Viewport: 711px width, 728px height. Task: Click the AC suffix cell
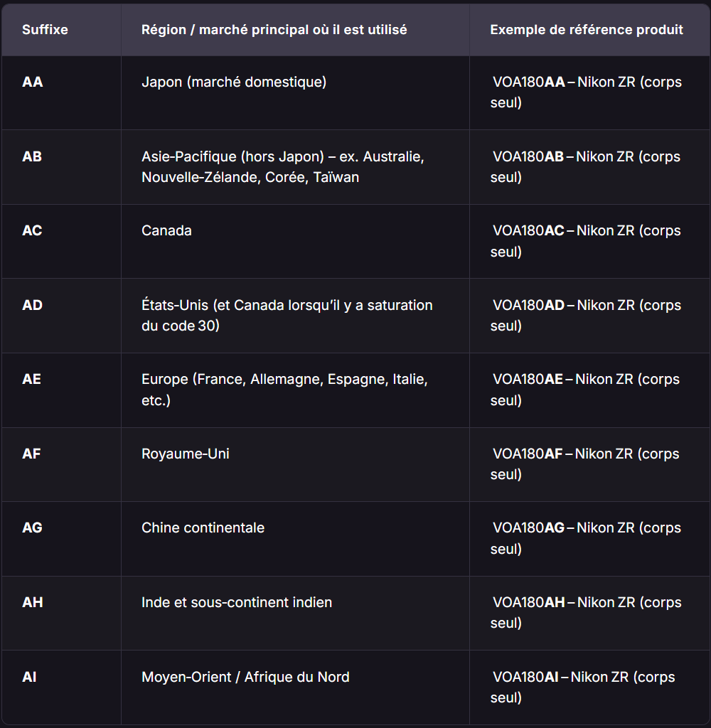coord(32,230)
